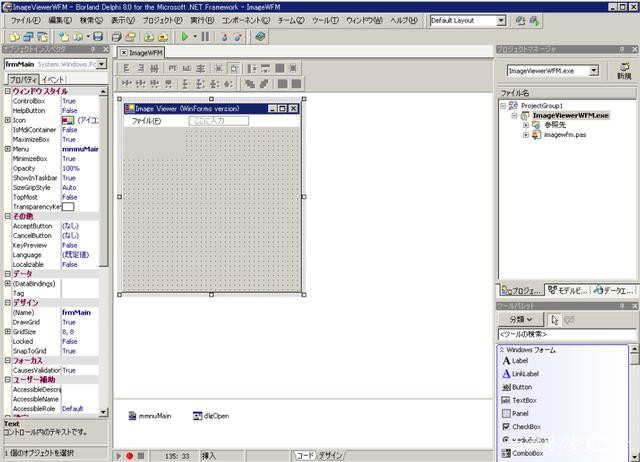
Task: Click the blue floppy-disk Save icon
Action: [x=98, y=37]
